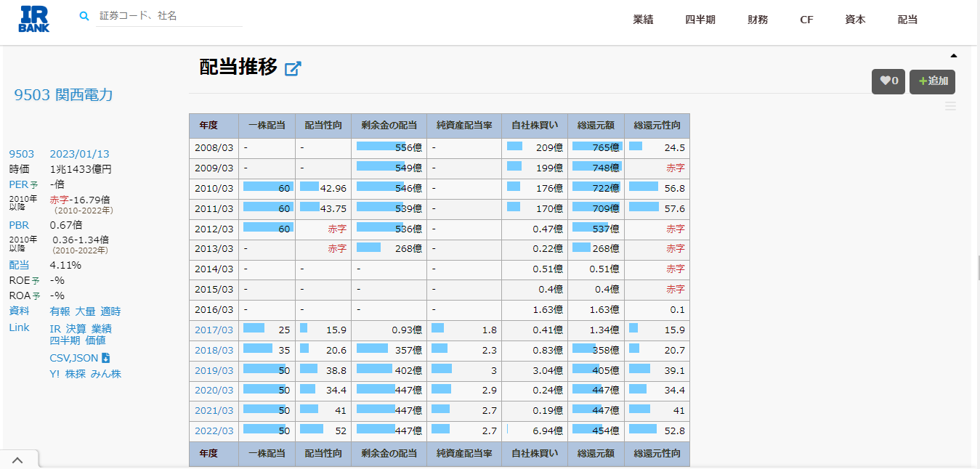Click the 42.96 payout ratio cell
Image resolution: width=980 pixels, height=469 pixels.
[x=323, y=188]
